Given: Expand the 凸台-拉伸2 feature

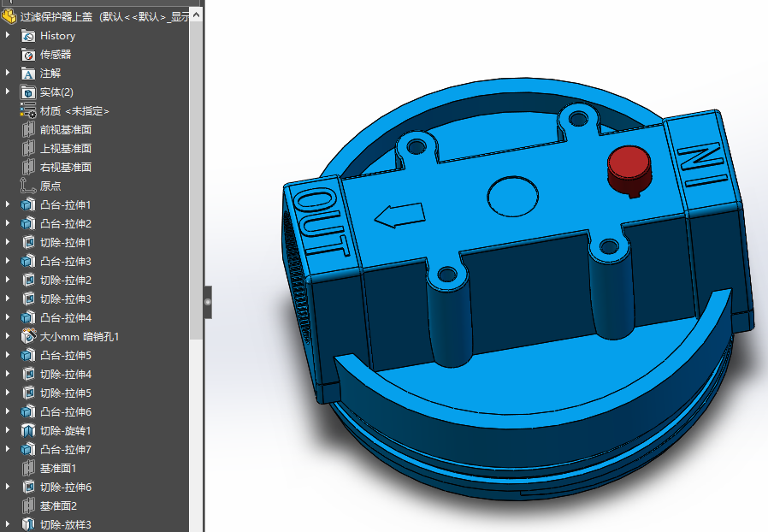Looking at the screenshot, I should [8, 223].
